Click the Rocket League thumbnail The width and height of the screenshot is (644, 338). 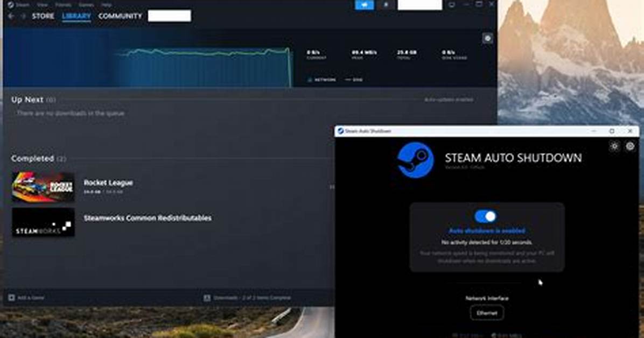[43, 187]
